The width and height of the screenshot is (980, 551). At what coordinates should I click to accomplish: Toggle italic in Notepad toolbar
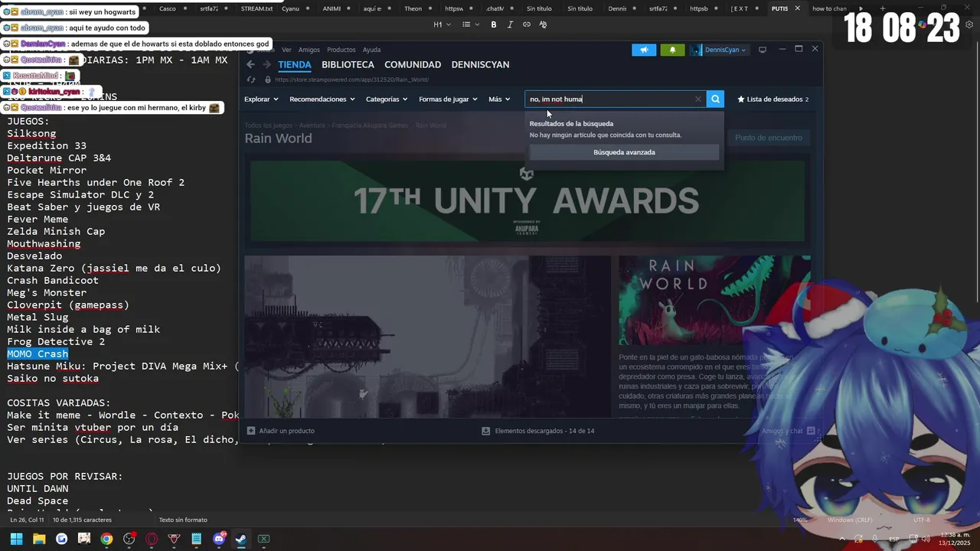tap(510, 24)
